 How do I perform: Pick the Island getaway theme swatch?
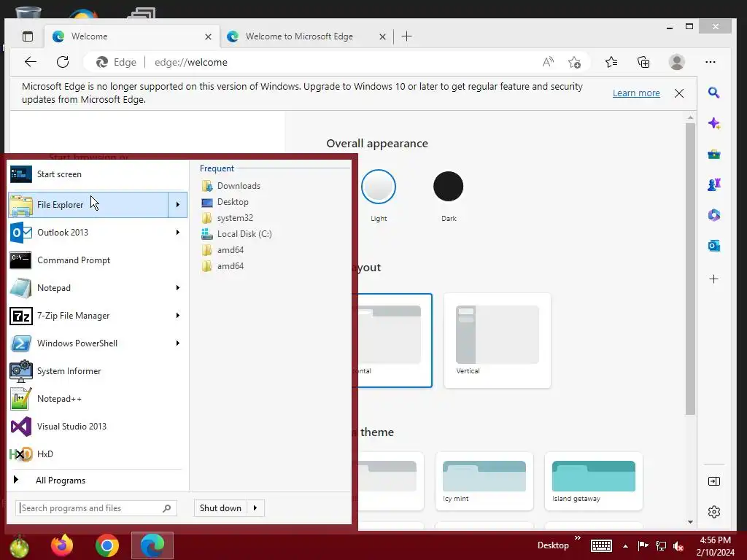pos(594,481)
